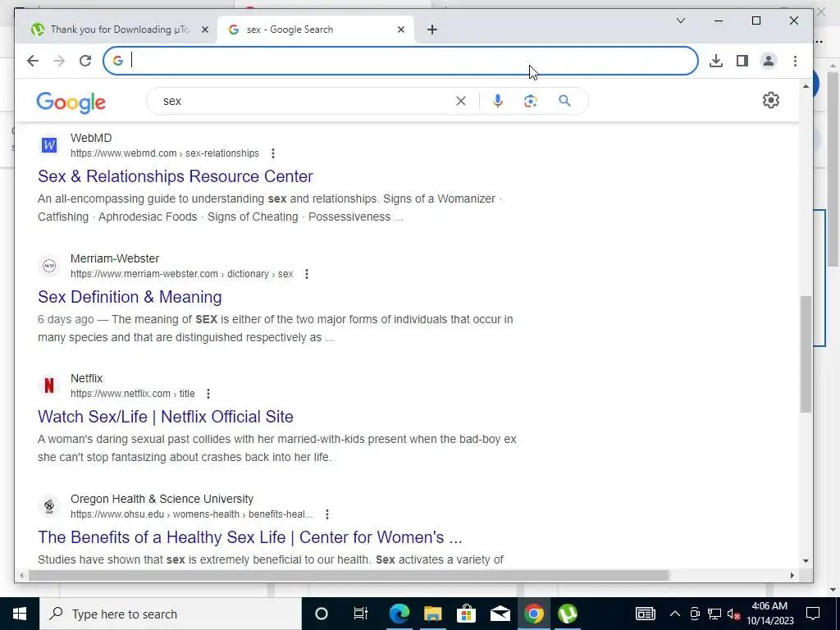
Task: Open the Chrome profile avatar
Action: 768,61
